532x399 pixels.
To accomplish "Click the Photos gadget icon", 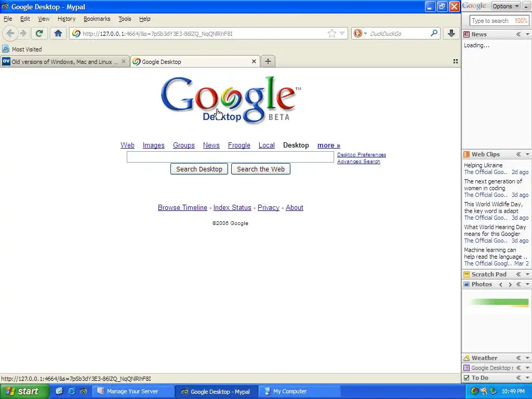I will pyautogui.click(x=467, y=284).
